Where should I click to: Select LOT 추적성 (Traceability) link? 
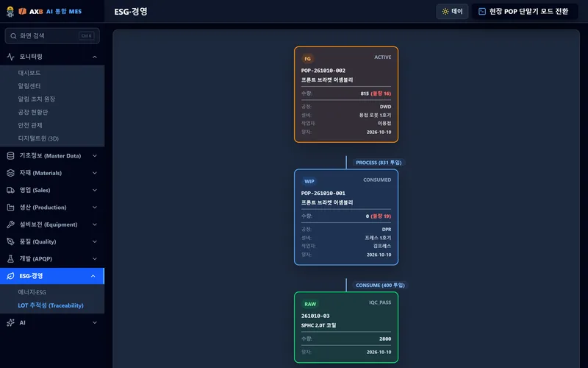(51, 305)
